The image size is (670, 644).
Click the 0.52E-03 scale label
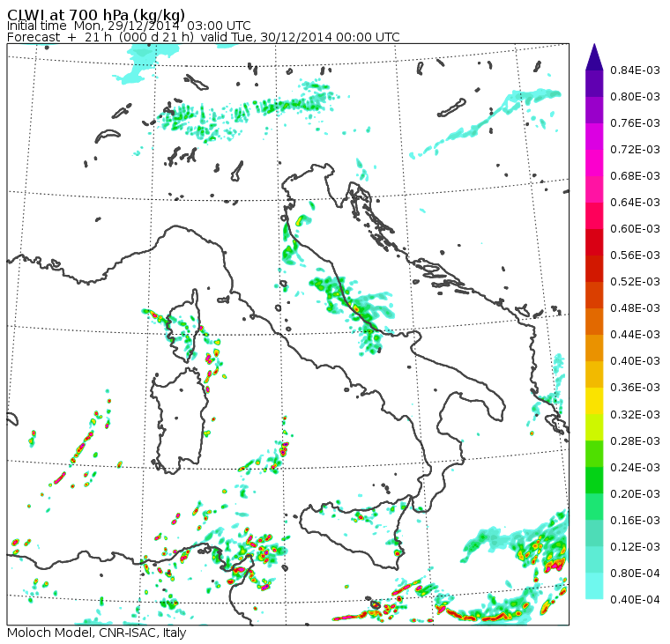click(635, 282)
